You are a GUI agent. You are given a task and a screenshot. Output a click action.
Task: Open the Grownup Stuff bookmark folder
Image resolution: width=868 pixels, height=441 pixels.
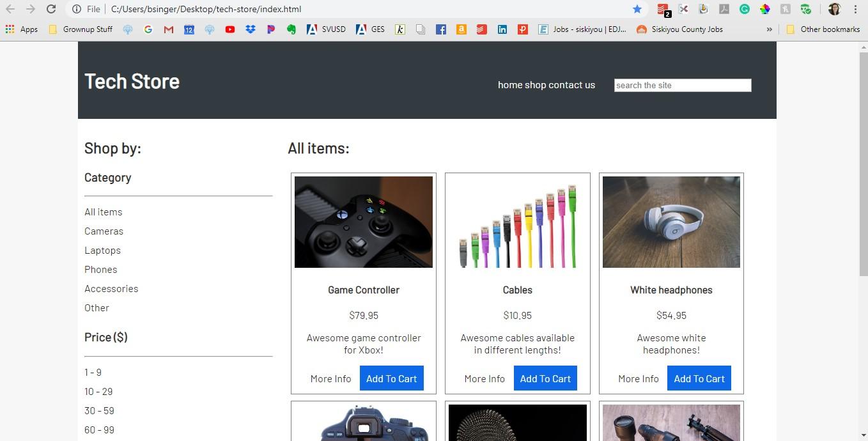click(81, 29)
